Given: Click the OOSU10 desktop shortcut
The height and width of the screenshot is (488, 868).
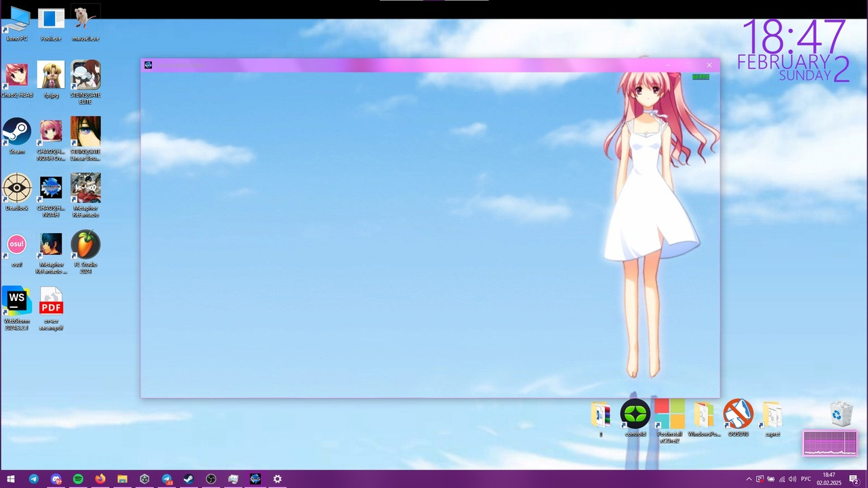Looking at the screenshot, I should (x=738, y=415).
